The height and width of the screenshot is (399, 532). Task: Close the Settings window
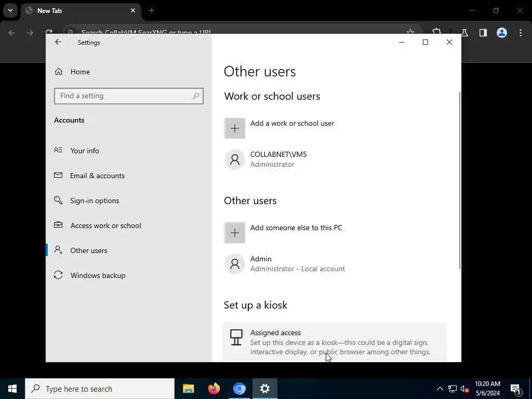(449, 43)
